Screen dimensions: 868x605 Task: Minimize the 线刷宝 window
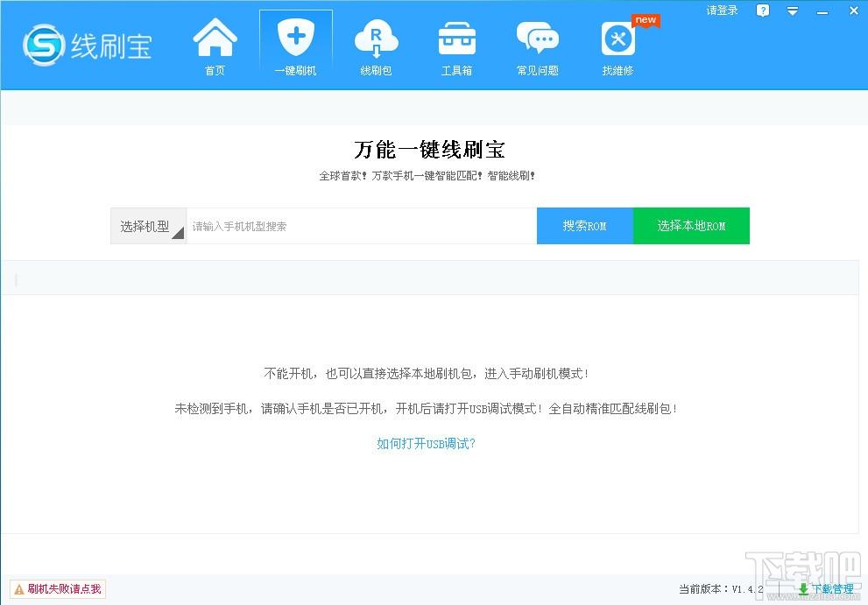[822, 11]
